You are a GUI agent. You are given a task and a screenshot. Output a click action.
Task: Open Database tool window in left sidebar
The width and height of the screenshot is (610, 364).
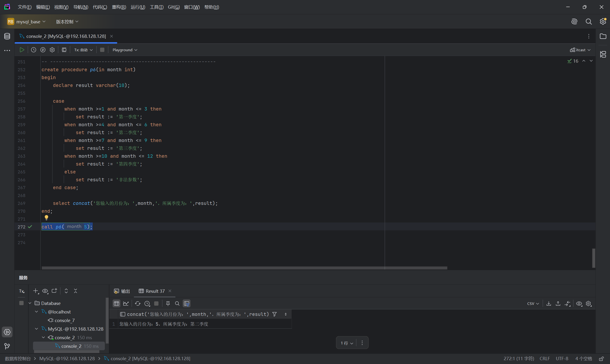click(x=7, y=36)
